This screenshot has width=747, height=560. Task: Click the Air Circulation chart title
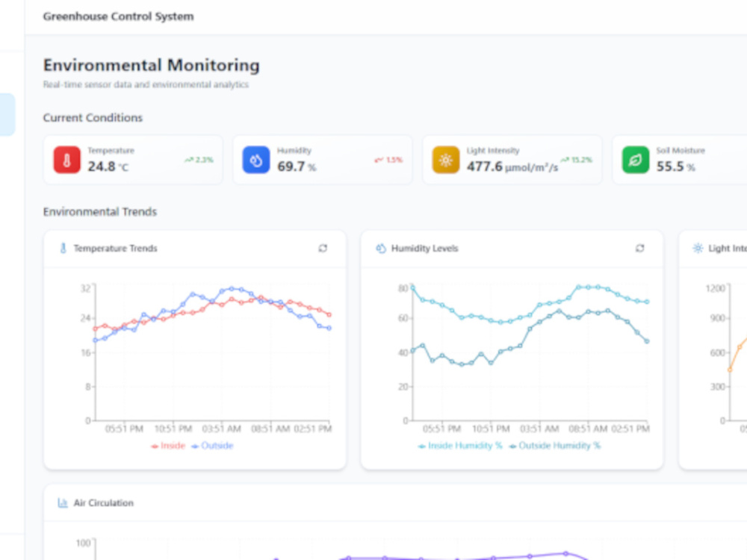[103, 503]
